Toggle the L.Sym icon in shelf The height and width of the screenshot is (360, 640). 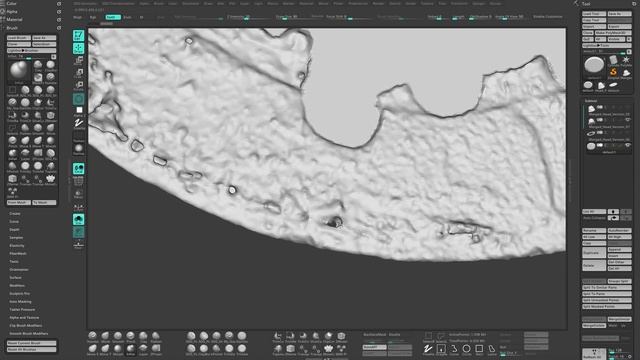[x=78, y=208]
